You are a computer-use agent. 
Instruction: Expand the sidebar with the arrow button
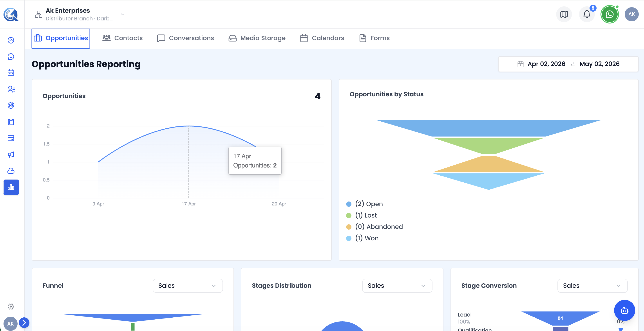pos(24,323)
